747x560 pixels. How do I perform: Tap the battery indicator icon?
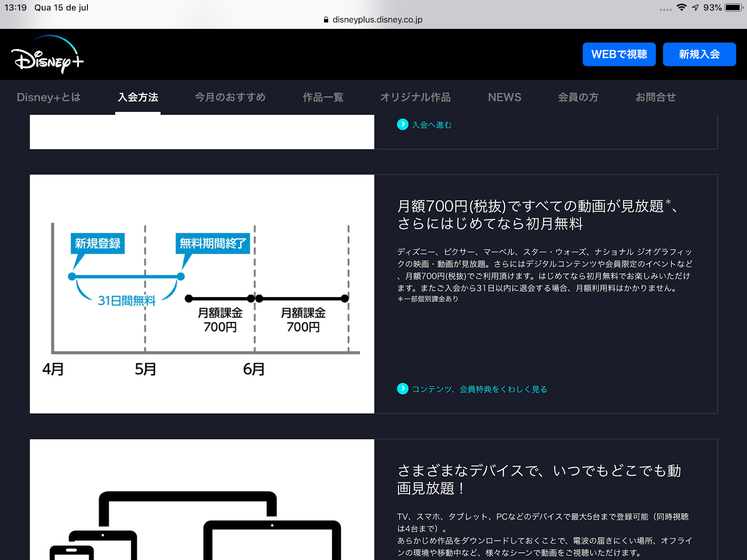734,7
